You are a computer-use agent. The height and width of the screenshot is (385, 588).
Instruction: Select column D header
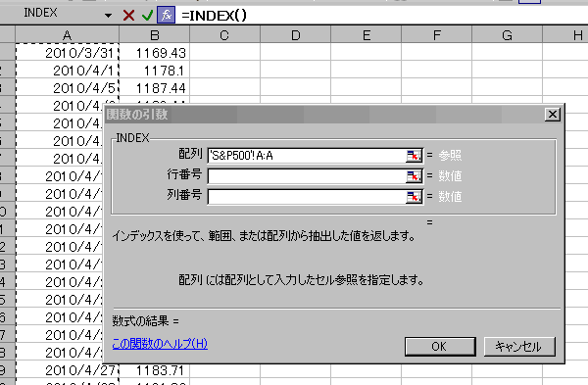point(296,35)
